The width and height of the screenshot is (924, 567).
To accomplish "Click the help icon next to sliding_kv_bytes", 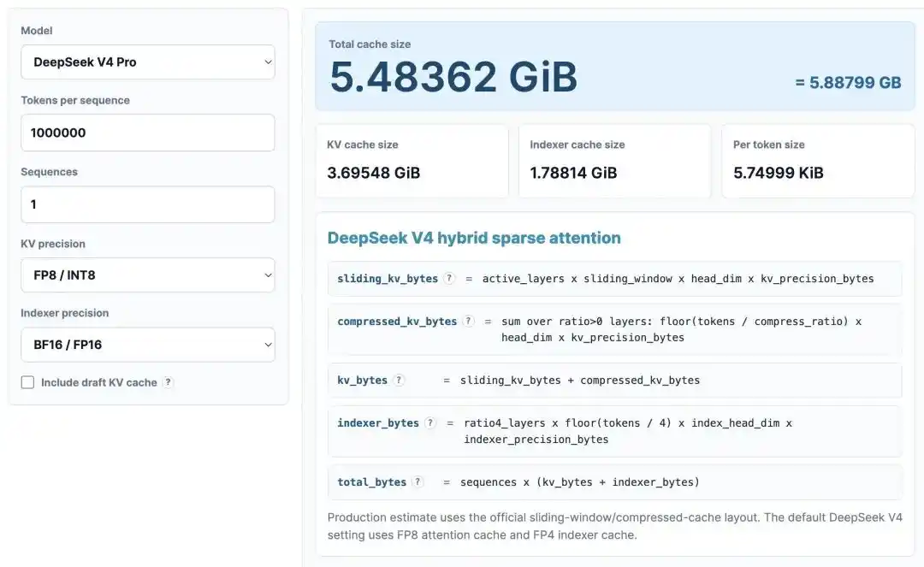I will pyautogui.click(x=449, y=279).
